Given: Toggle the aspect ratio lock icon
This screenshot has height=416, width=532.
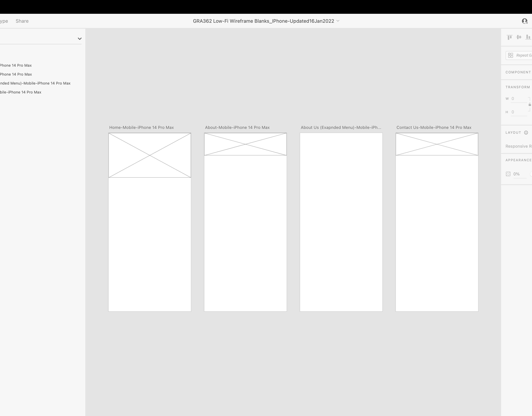Looking at the screenshot, I should [x=530, y=105].
